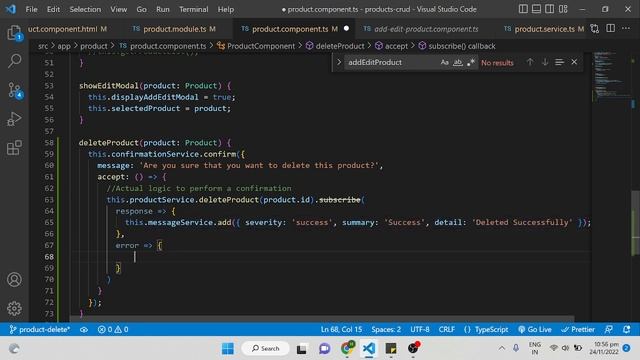Open the app breadcrumb dropdown
640x360 pixels.
pyautogui.click(x=64, y=46)
